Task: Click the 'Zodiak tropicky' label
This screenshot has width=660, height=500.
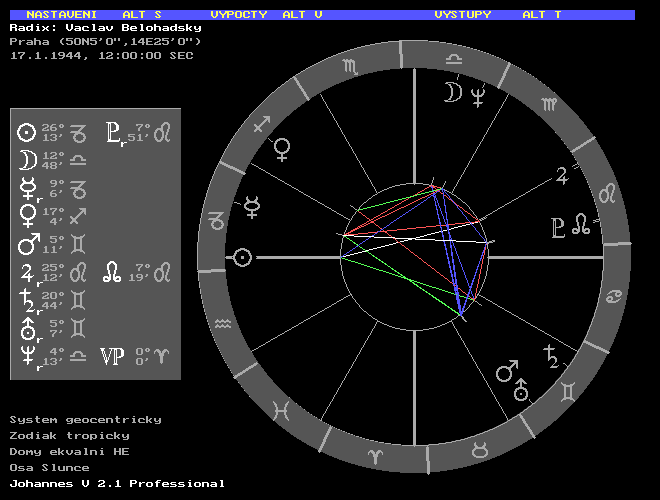Action: pyautogui.click(x=70, y=435)
